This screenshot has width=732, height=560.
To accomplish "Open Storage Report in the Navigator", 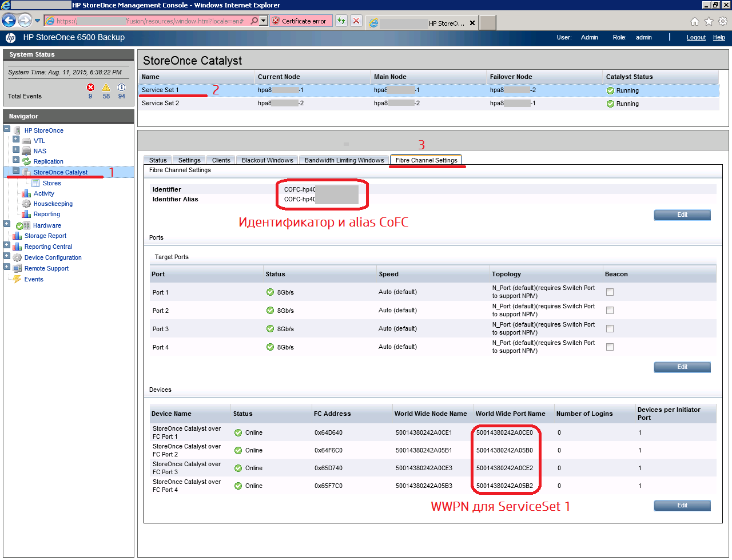I will [x=45, y=236].
